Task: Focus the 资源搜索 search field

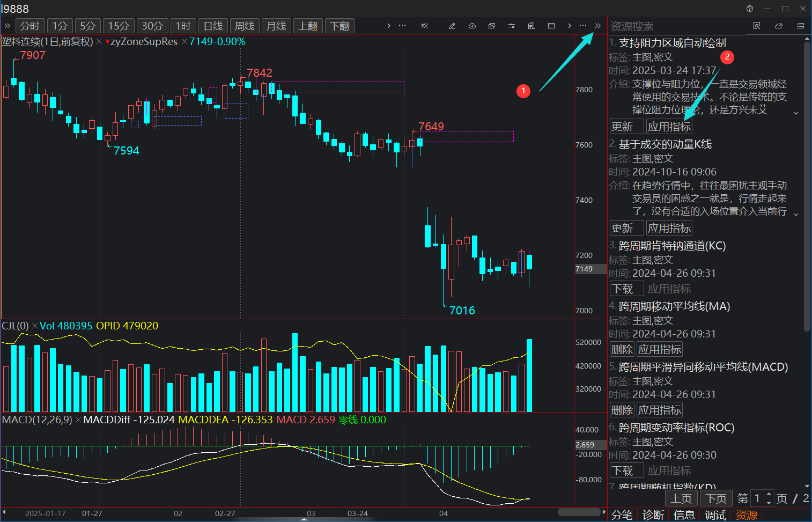Action: 677,26
